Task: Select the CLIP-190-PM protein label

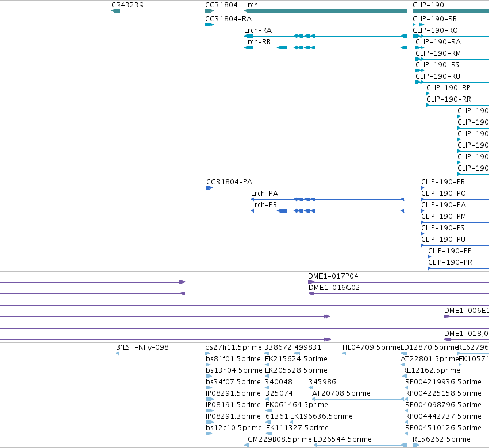Action: pos(444,217)
